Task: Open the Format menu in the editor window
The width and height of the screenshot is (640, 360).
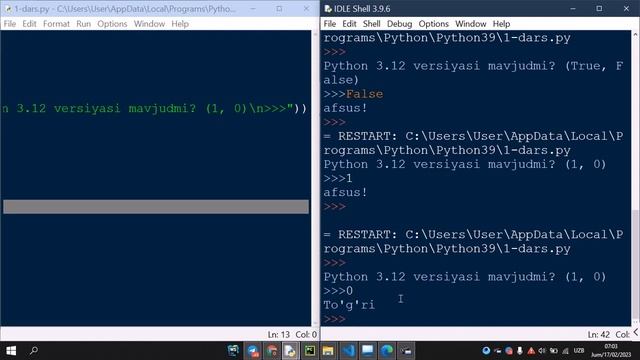Action: [x=56, y=24]
